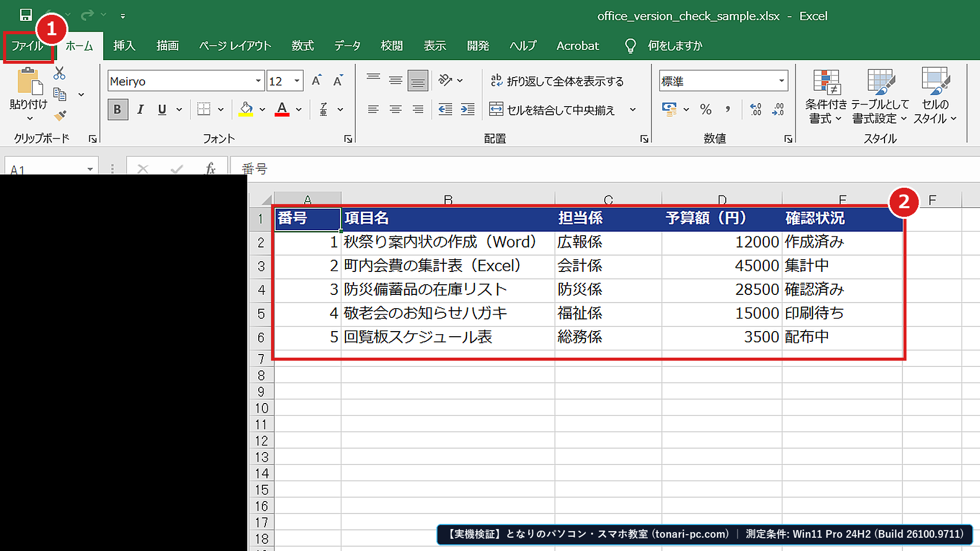
Task: Click 条件付き書式 button
Action: tap(825, 97)
